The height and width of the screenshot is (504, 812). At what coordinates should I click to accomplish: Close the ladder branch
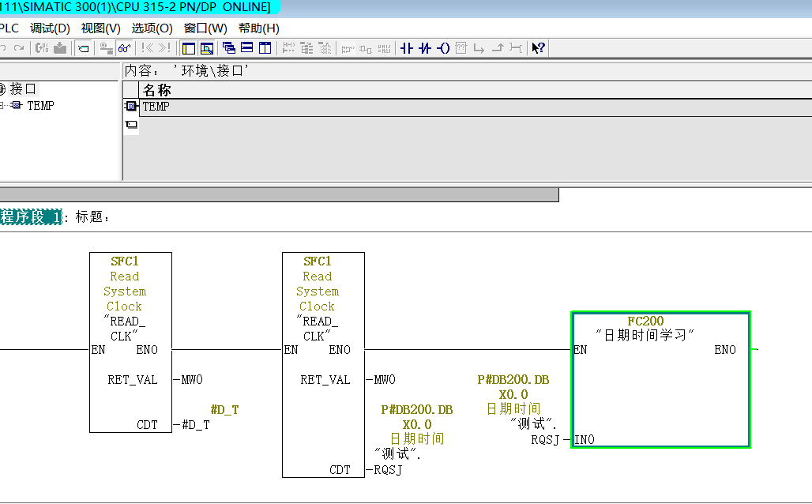(497, 48)
